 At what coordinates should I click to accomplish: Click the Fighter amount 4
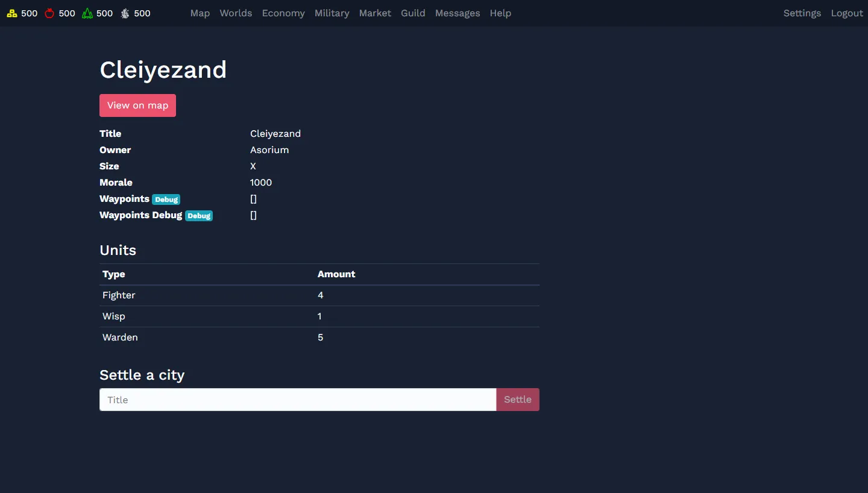point(321,295)
